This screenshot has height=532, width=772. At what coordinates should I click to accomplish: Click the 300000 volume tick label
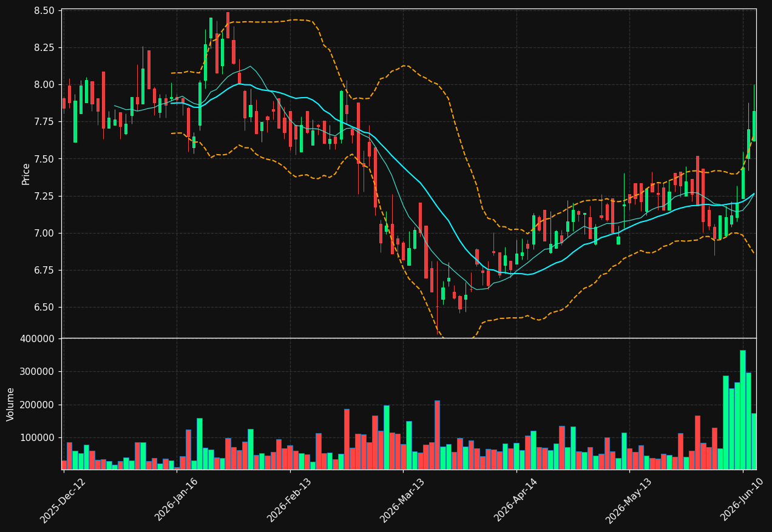click(x=39, y=372)
